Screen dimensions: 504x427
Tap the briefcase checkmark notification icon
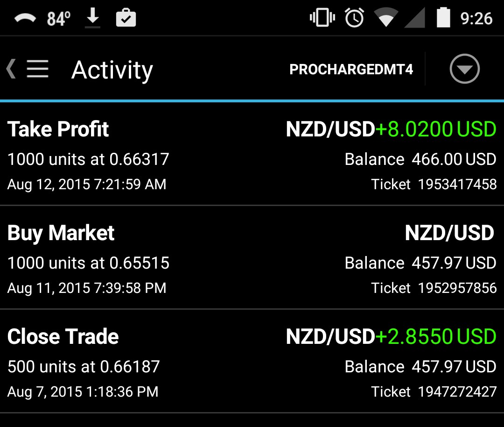(x=126, y=18)
